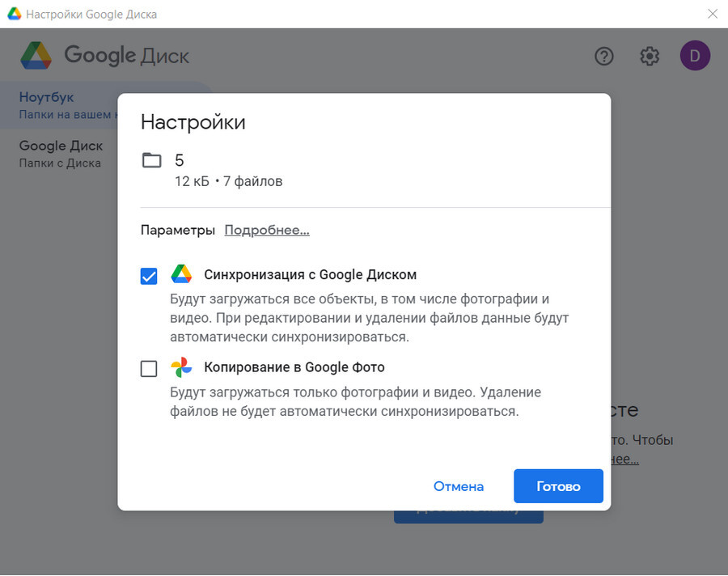Click the Копирование в Google Фото label
The image size is (728, 576).
(294, 367)
